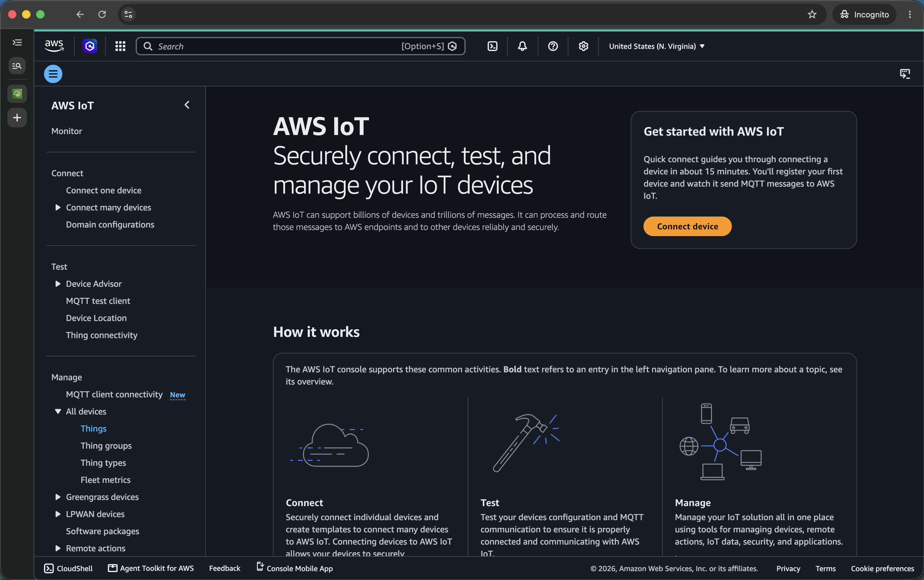The width and height of the screenshot is (924, 580).
Task: Expand Device Advisor arrow
Action: pos(57,284)
